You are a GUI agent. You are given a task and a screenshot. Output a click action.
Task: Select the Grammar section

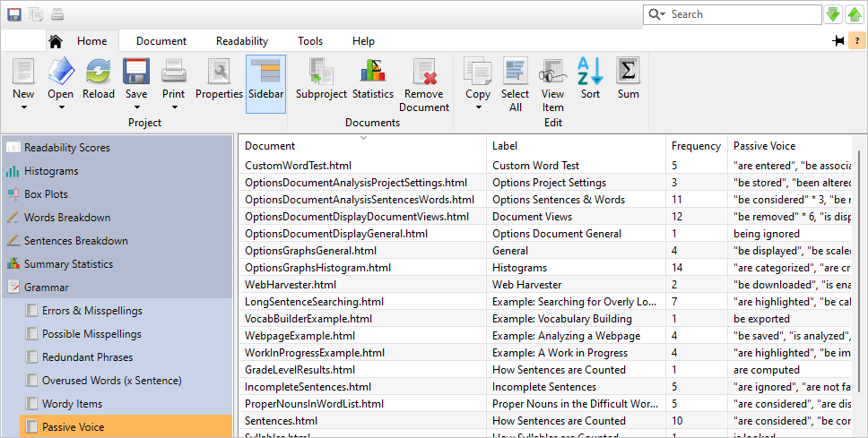click(x=117, y=287)
